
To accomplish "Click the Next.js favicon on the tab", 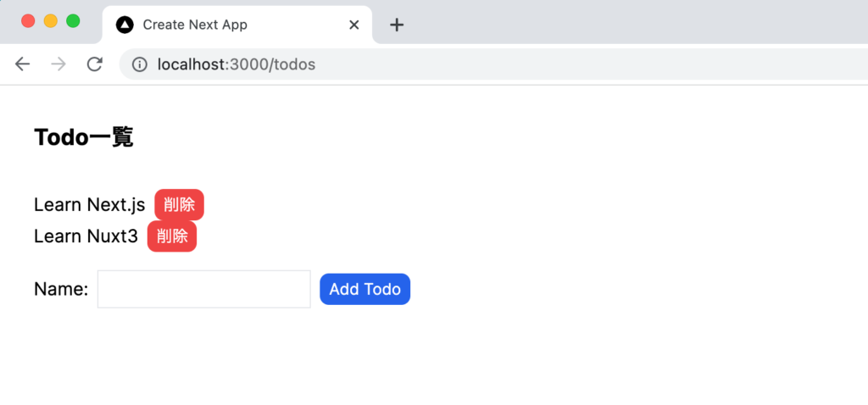I will click(x=125, y=25).
